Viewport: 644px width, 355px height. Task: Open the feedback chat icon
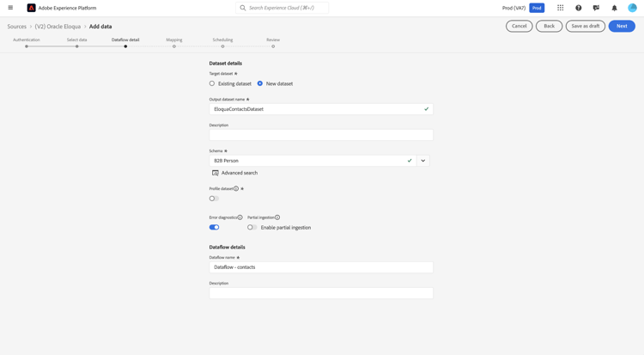(x=596, y=8)
